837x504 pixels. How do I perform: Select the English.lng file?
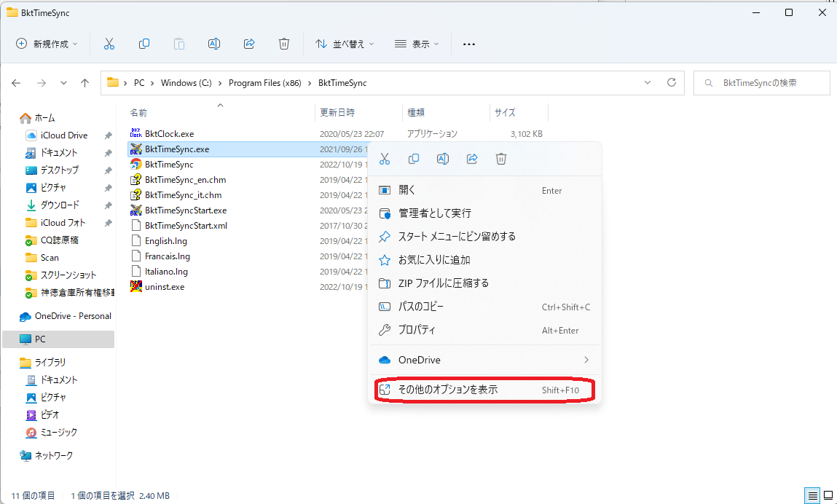click(x=166, y=241)
